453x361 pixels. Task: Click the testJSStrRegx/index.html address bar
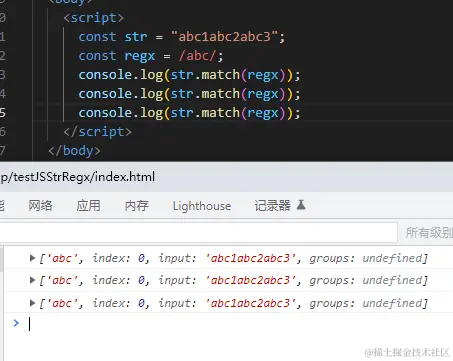(x=77, y=177)
